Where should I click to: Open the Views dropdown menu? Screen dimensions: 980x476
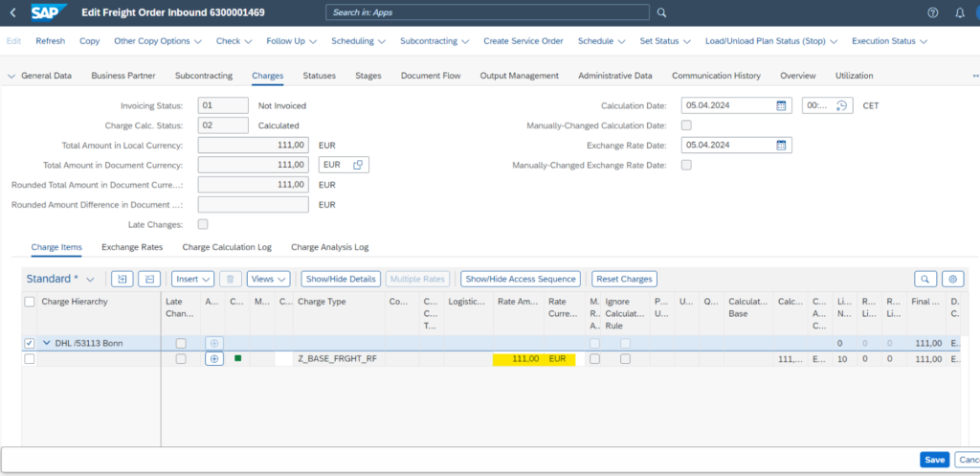[268, 279]
